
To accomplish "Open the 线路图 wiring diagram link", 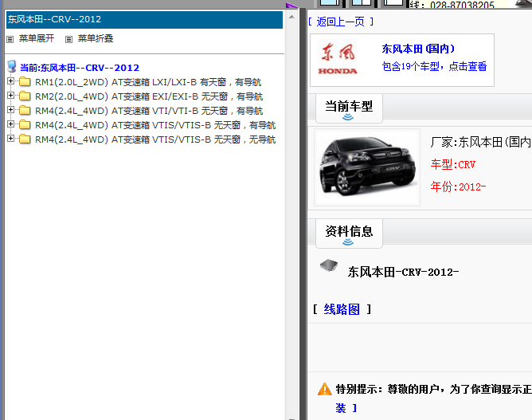I will pos(342,309).
